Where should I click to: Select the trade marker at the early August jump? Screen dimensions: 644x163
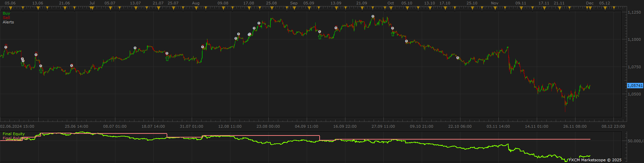(203, 47)
